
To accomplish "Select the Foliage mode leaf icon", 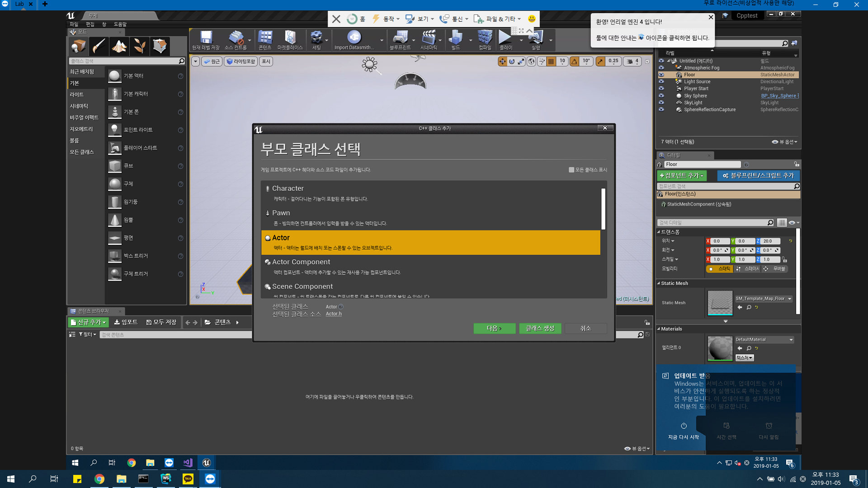I will pyautogui.click(x=139, y=46).
